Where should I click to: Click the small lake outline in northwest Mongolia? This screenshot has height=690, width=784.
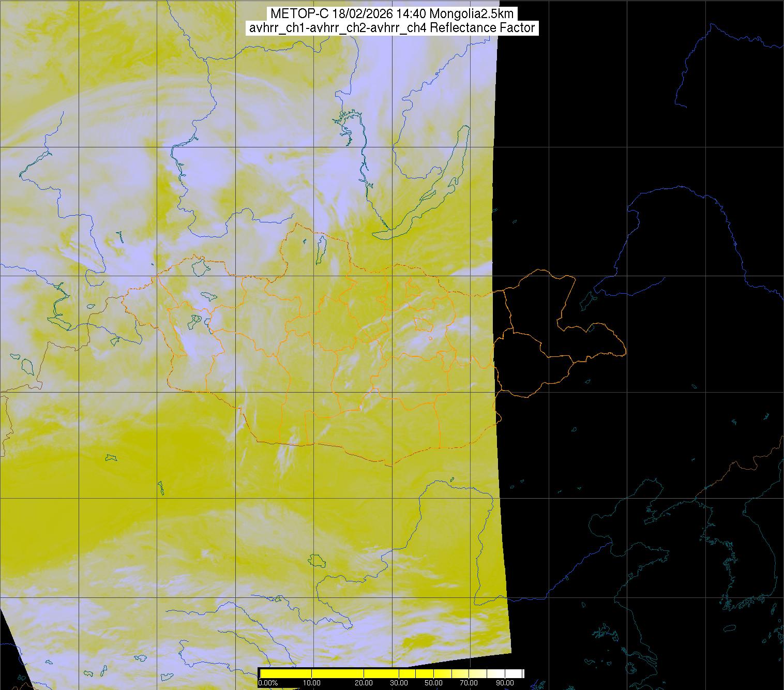(x=200, y=266)
